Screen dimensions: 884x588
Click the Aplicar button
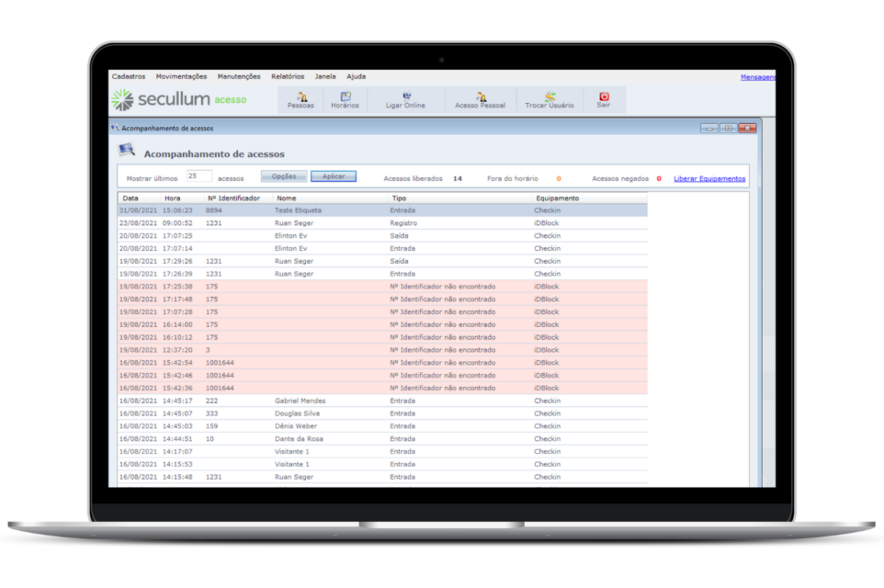pos(334,176)
